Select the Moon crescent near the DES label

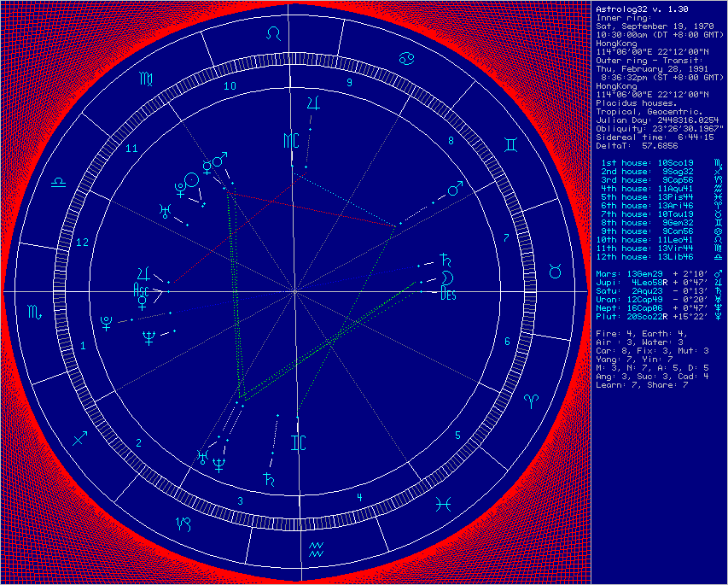[446, 278]
